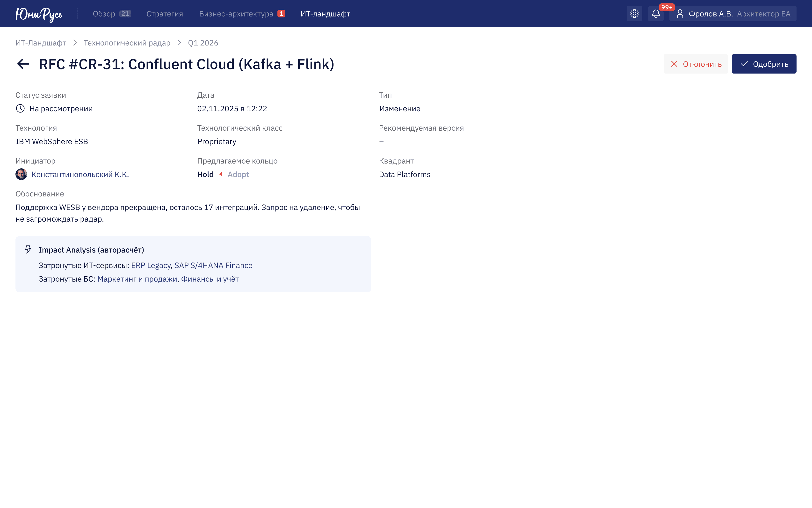Click the Data Platforms quadrant value

pos(405,174)
